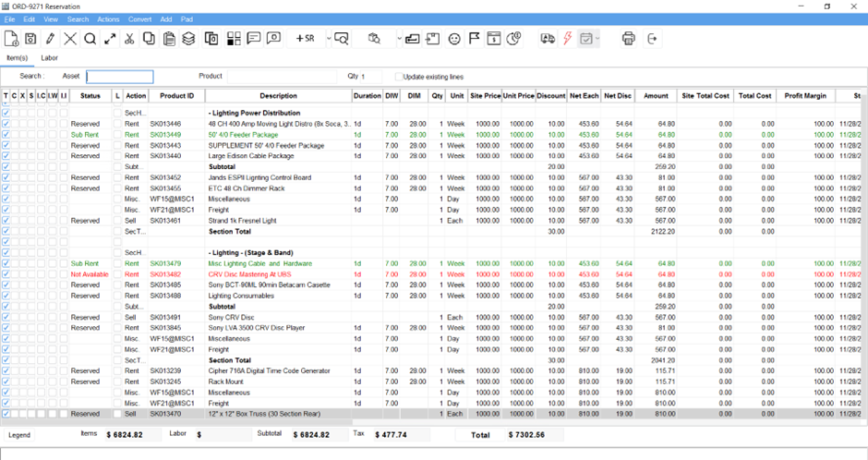Viewport: 868px width, 460px height.
Task: Click the smiley face icon
Action: [x=454, y=39]
